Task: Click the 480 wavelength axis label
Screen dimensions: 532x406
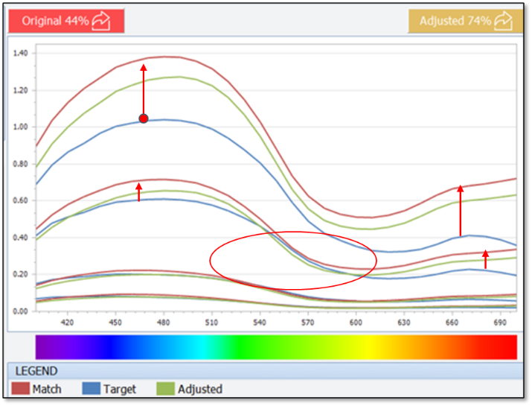Action: 163,322
